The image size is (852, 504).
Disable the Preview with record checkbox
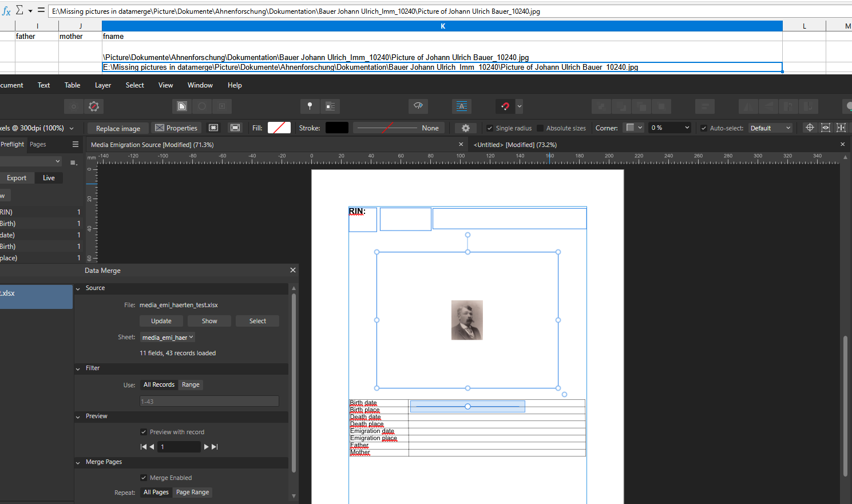[144, 431]
